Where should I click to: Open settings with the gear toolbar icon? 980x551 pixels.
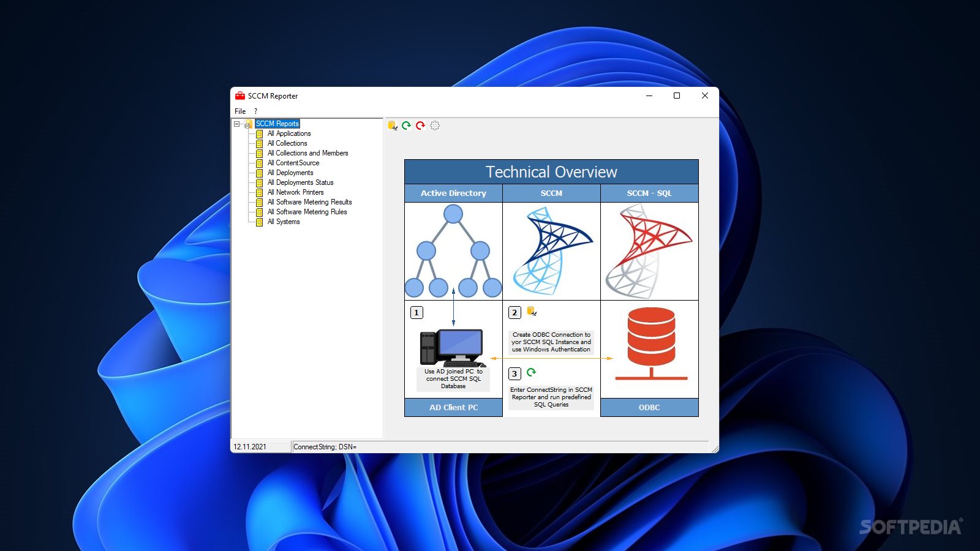point(435,126)
